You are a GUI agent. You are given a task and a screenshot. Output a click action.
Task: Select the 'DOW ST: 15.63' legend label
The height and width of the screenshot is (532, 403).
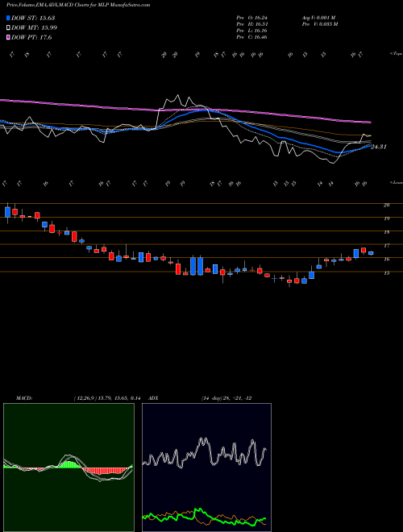33,18
